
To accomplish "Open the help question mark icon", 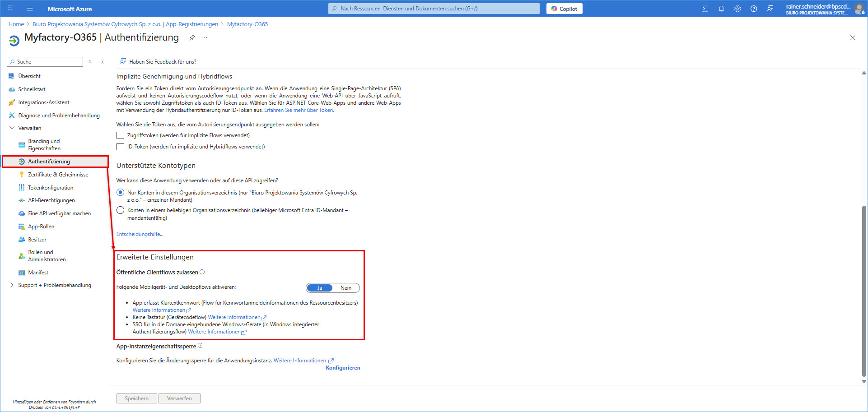I will pos(754,9).
